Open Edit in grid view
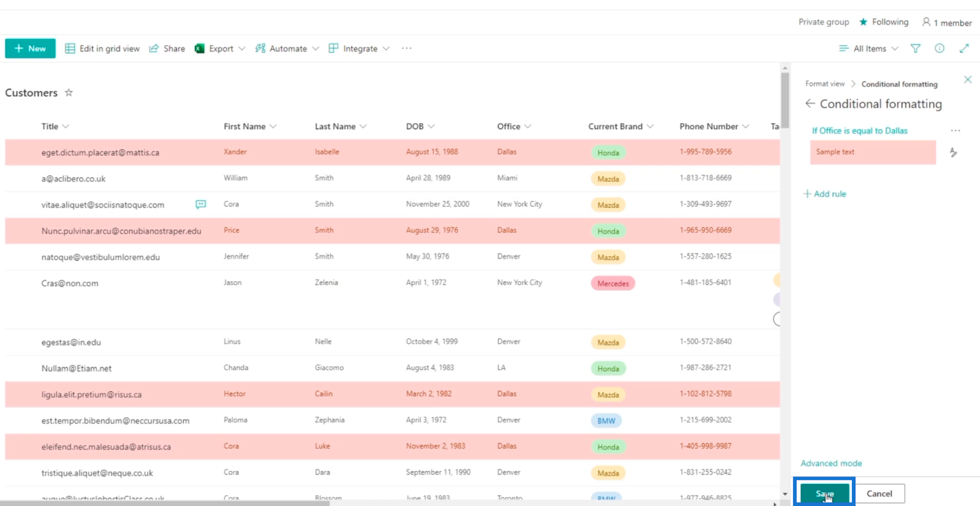The width and height of the screenshot is (980, 506). pos(102,48)
